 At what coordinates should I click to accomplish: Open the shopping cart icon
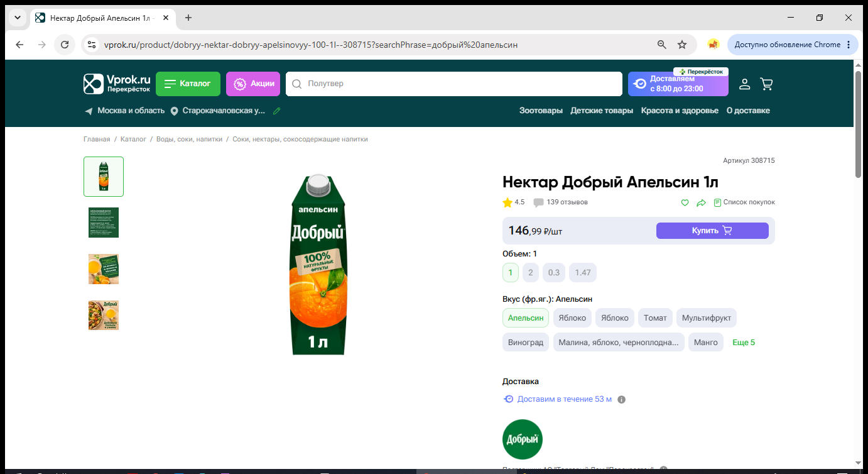coord(766,84)
